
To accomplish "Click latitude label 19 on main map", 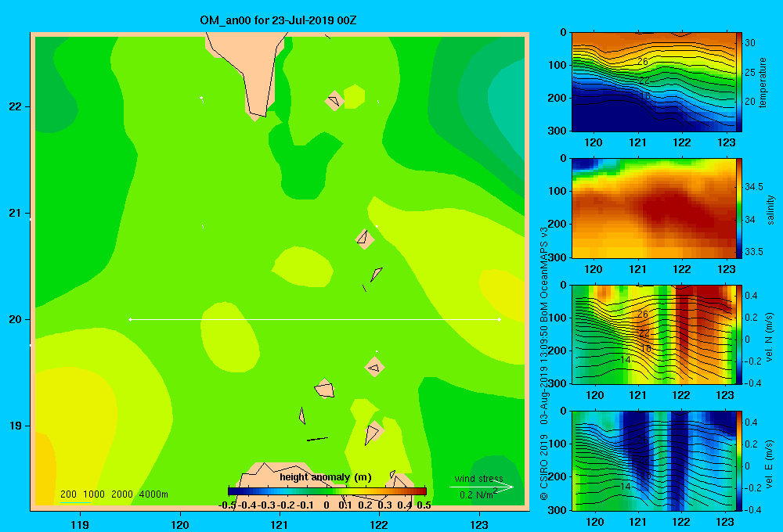I will 16,426.
